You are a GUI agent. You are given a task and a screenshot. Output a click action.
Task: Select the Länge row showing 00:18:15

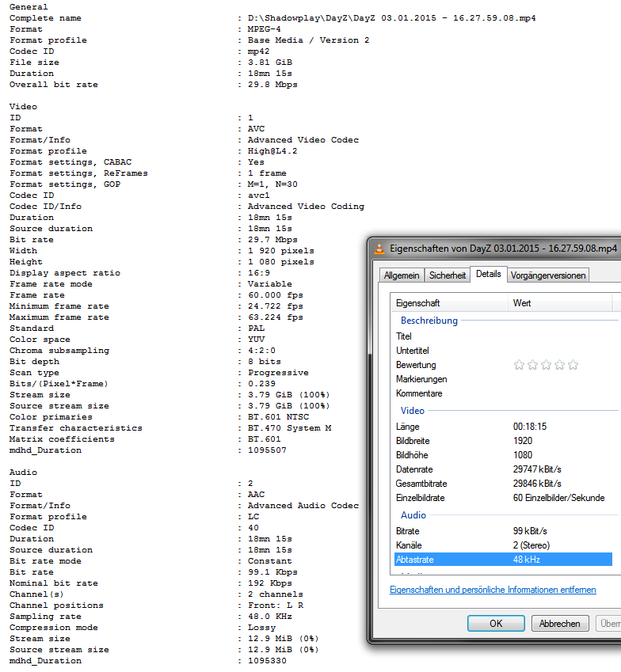[503, 427]
